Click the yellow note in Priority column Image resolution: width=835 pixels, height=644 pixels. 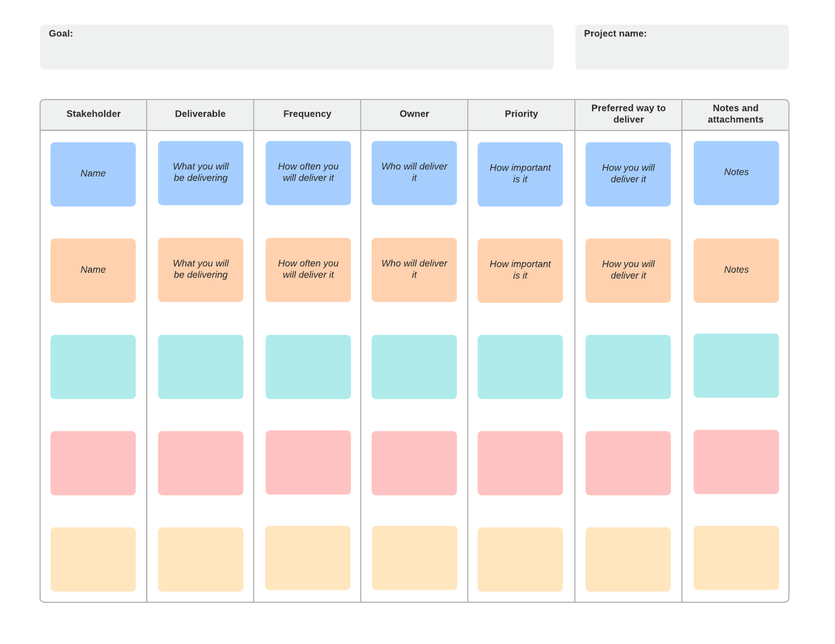tap(520, 559)
